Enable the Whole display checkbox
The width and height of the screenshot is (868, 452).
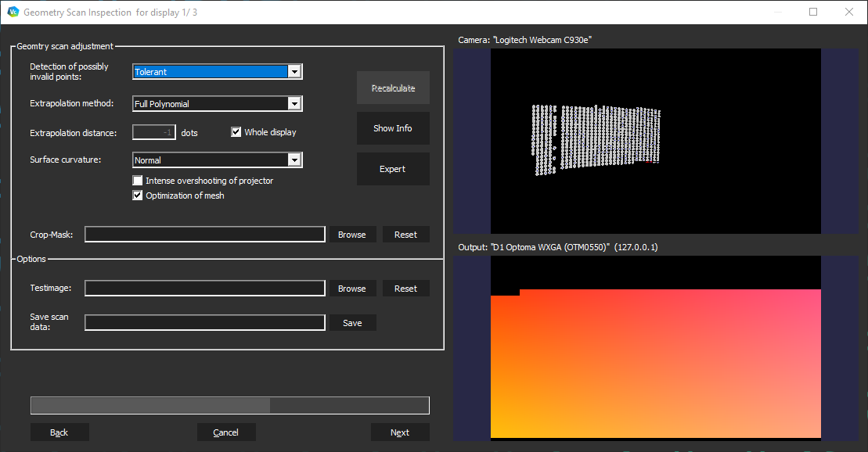[236, 131]
